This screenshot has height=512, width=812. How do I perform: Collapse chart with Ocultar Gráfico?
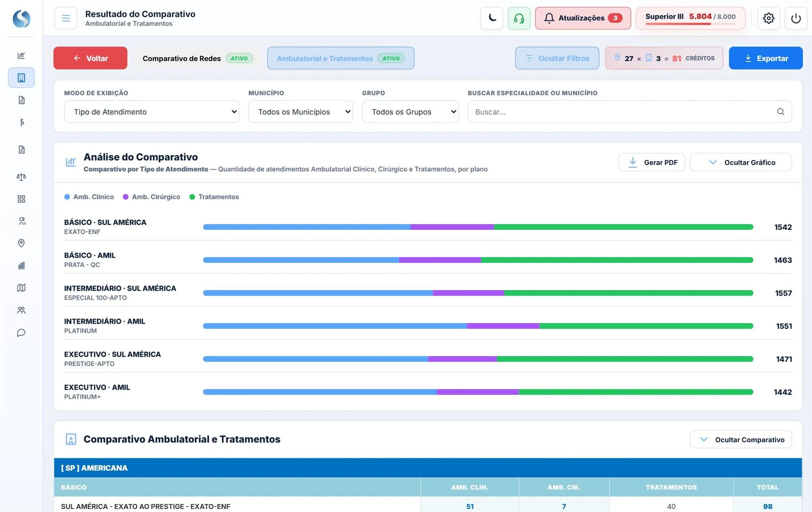pyautogui.click(x=741, y=162)
